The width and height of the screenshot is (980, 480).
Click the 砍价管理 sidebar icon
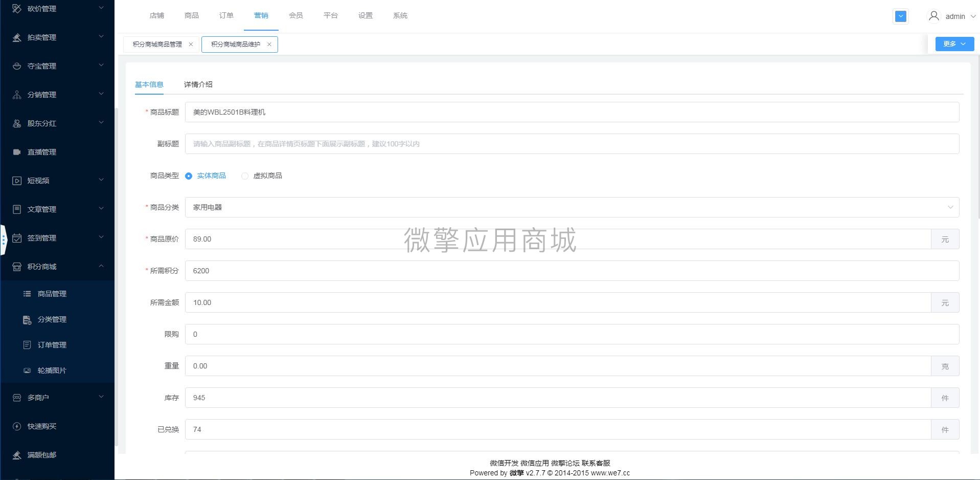pos(17,9)
